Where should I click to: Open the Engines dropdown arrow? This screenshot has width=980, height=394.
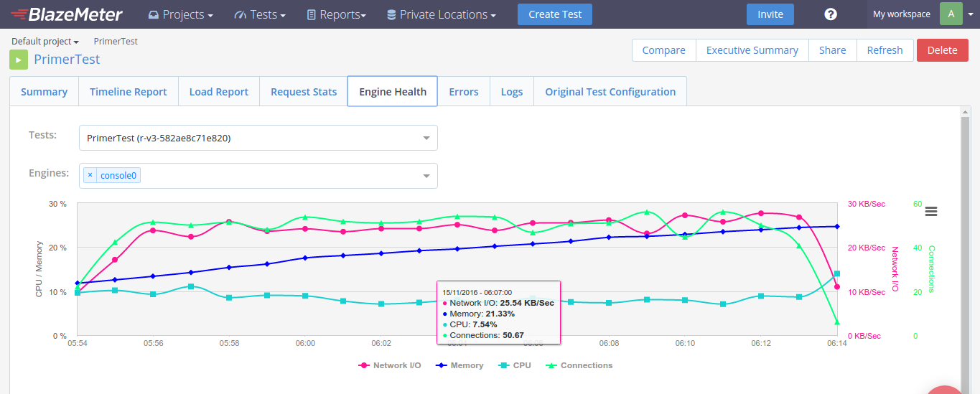tap(426, 176)
